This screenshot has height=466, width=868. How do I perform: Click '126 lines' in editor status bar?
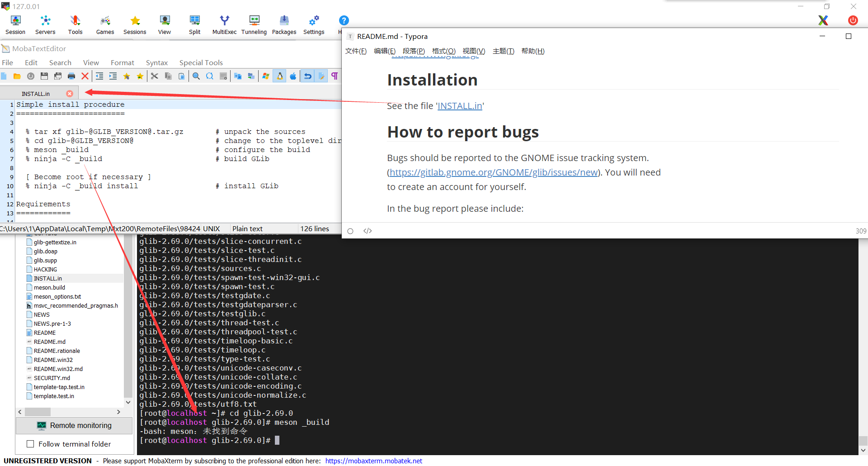click(x=315, y=228)
